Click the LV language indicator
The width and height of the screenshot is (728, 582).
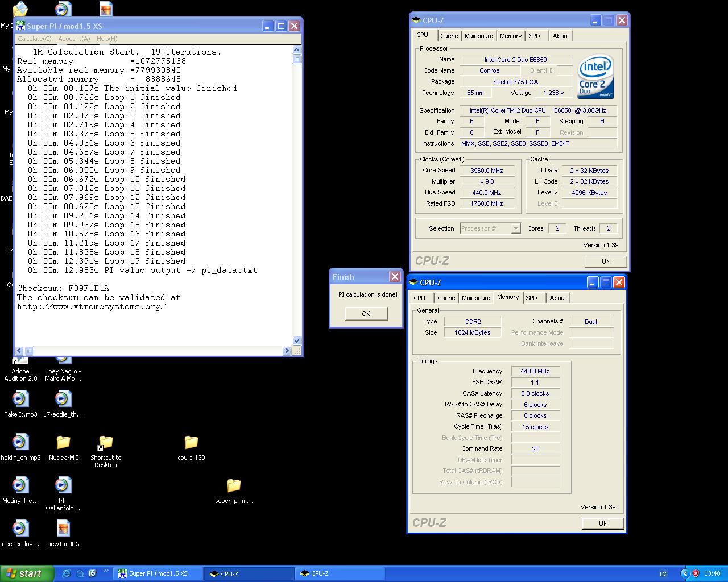pos(663,574)
